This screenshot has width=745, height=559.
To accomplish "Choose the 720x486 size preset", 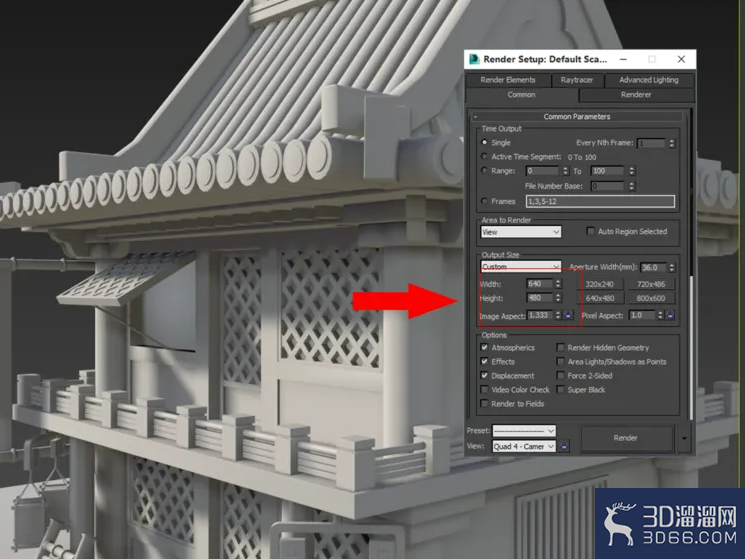I will coord(651,284).
